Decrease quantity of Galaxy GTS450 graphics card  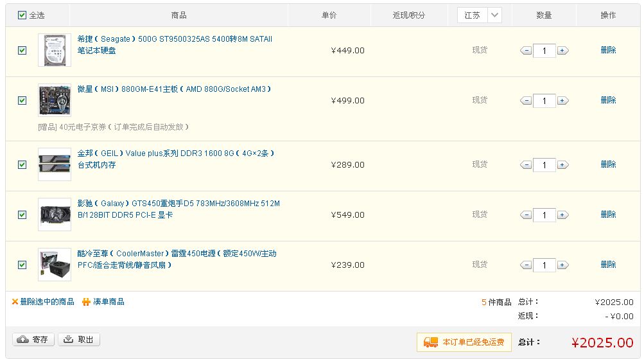pos(526,215)
